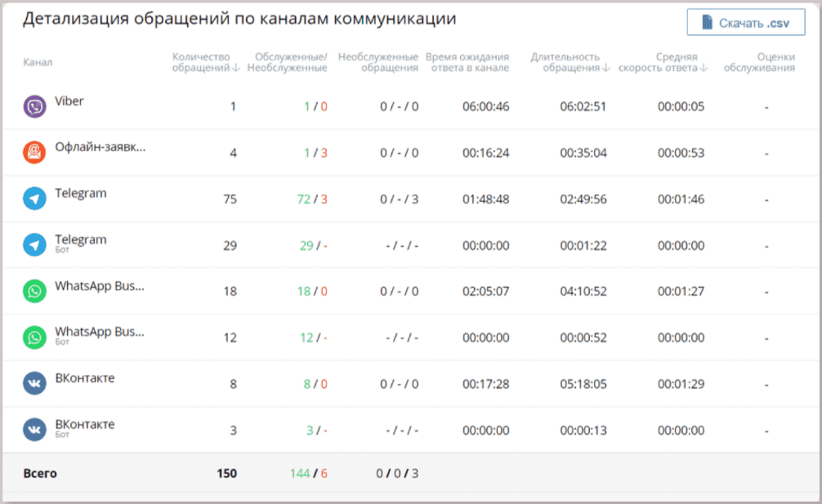Click the Обслуженные/Необслуженные column header
This screenshot has height=504, width=822.
click(x=288, y=62)
